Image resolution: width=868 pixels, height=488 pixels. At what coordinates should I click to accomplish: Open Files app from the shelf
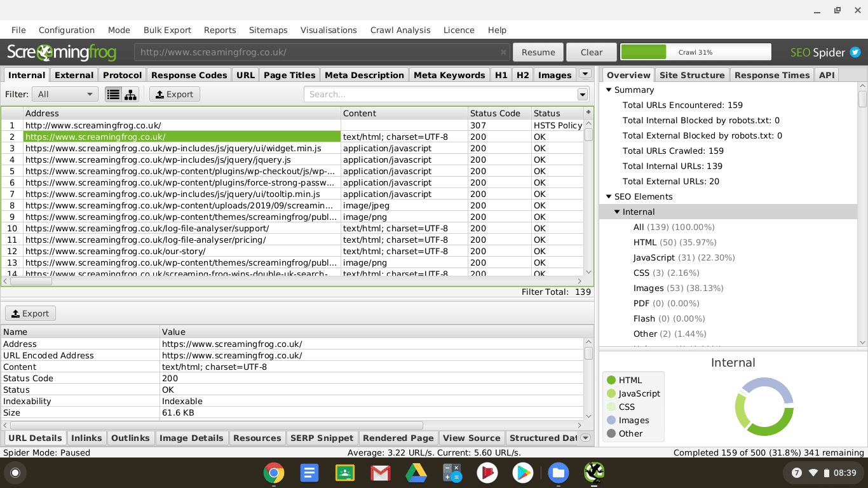[559, 473]
